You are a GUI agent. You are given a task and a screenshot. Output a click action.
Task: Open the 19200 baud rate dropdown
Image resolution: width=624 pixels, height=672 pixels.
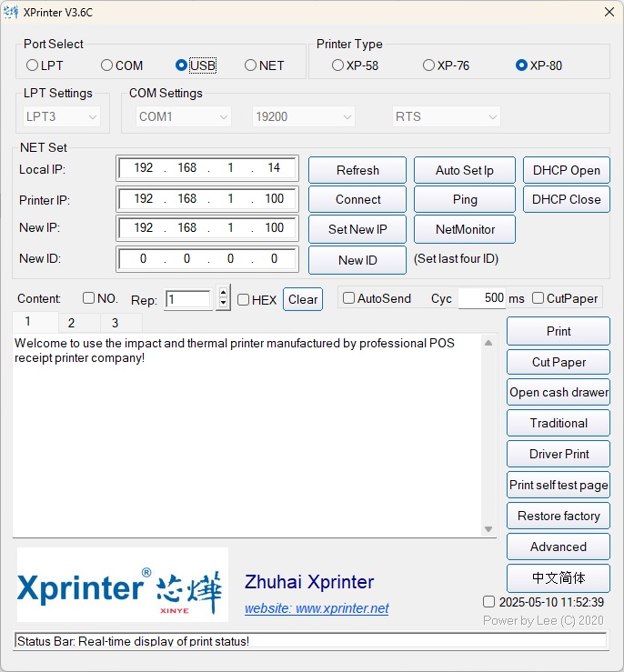point(303,116)
